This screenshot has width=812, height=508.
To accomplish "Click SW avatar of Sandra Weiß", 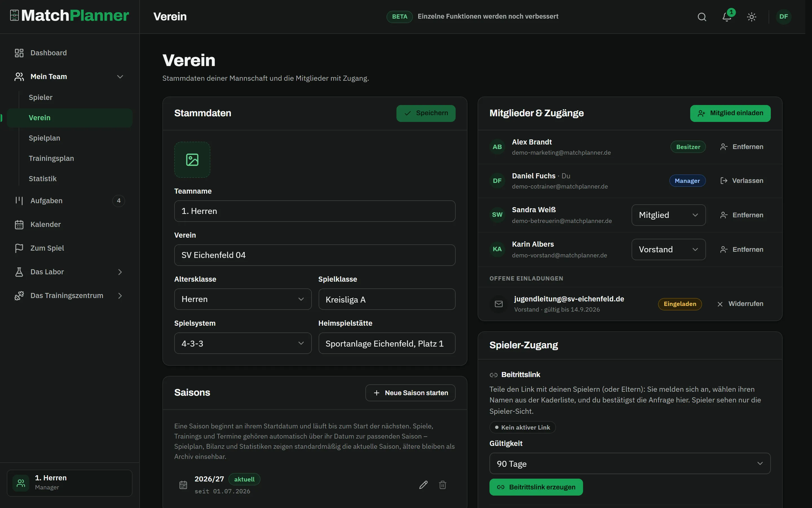I will 497,215.
